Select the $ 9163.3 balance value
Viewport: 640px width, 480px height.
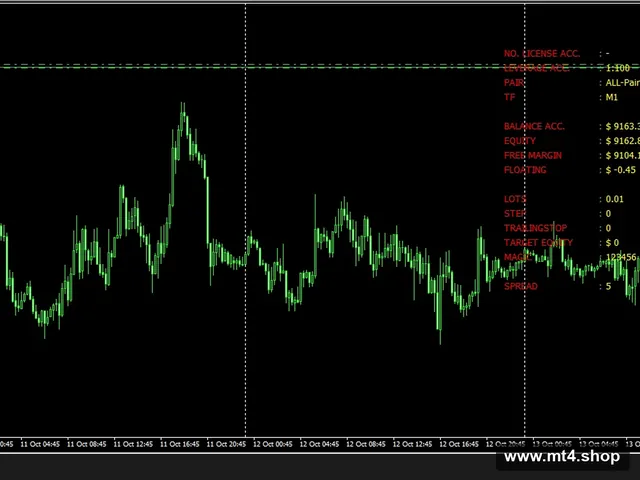click(x=623, y=127)
